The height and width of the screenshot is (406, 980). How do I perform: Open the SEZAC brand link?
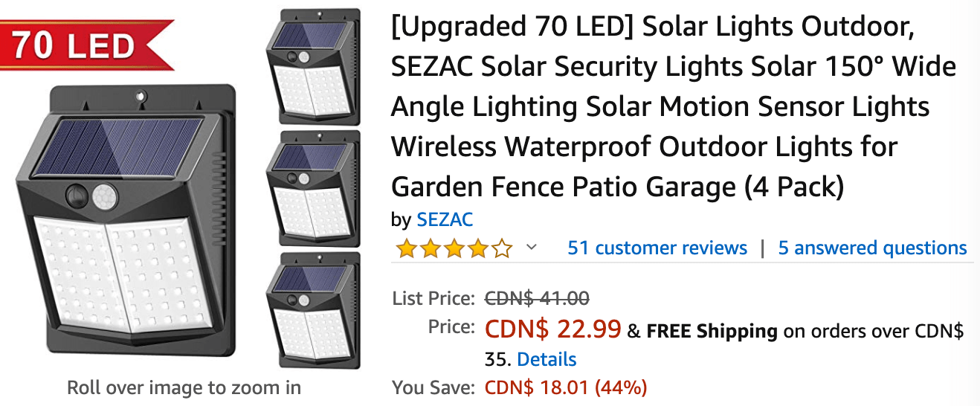pyautogui.click(x=445, y=220)
